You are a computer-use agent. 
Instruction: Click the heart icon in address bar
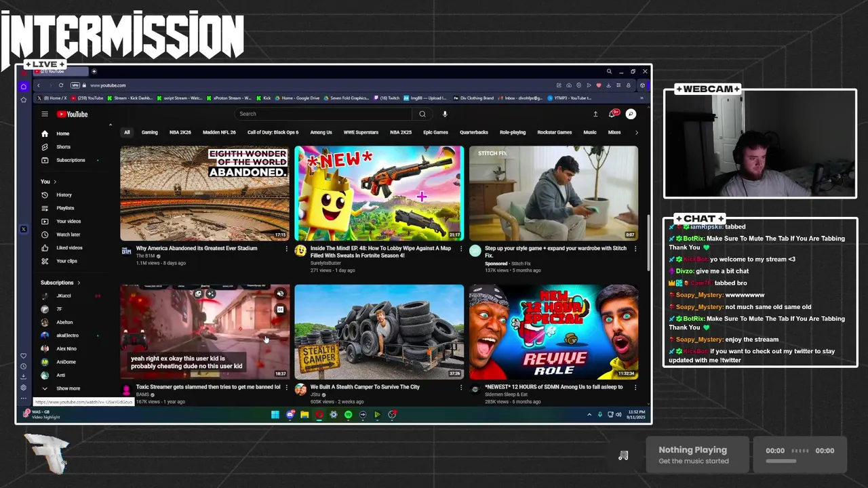click(x=598, y=85)
